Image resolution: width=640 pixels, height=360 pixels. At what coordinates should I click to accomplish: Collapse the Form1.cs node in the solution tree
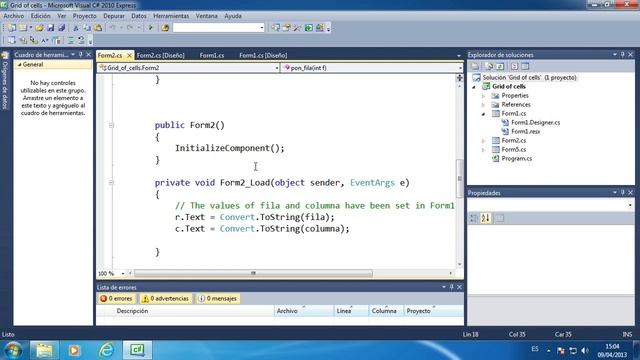(484, 114)
